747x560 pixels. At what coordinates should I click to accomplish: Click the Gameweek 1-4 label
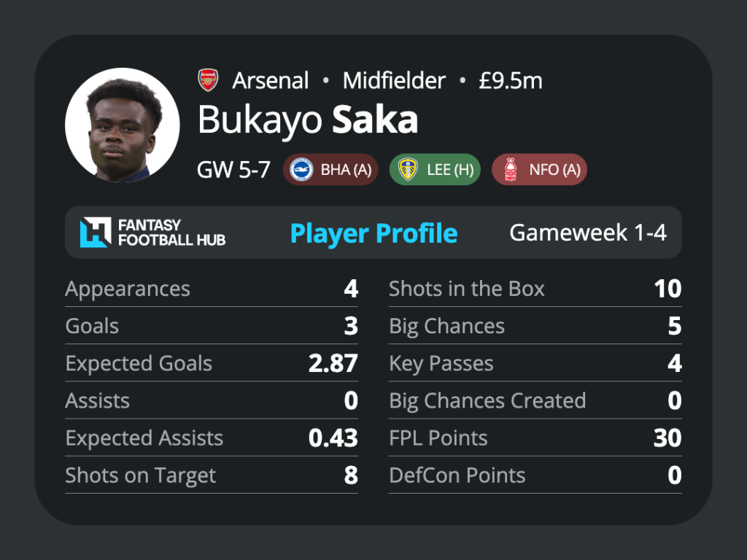[588, 233]
